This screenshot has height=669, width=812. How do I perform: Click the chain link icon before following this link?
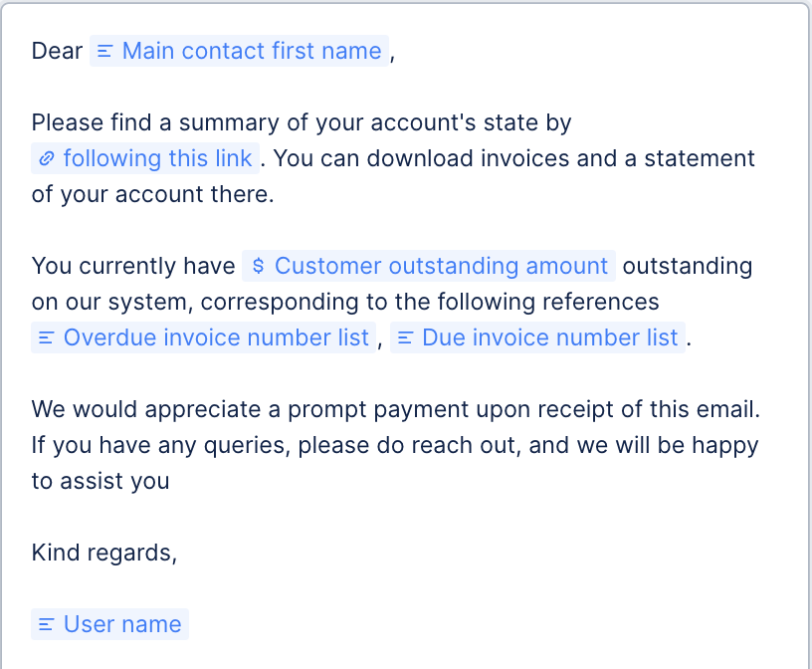[46, 159]
